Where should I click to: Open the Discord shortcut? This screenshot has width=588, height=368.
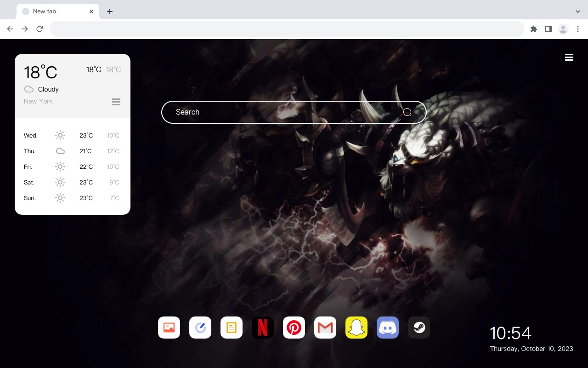pos(388,328)
